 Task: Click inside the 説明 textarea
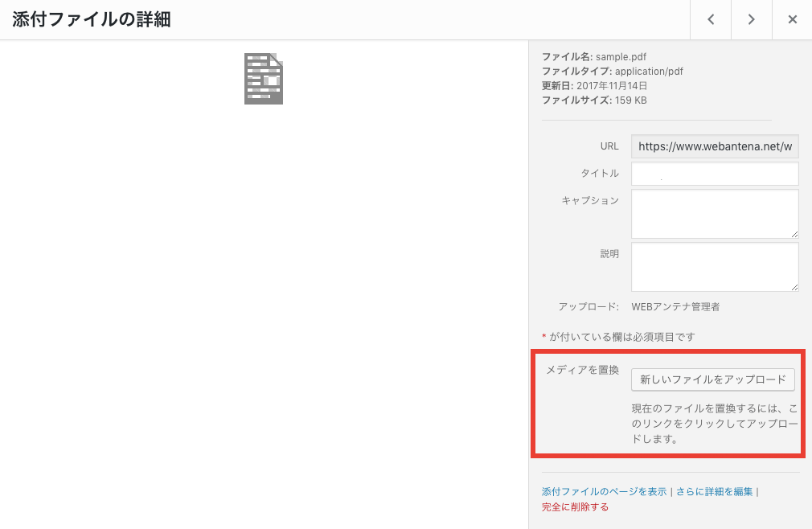point(714,266)
